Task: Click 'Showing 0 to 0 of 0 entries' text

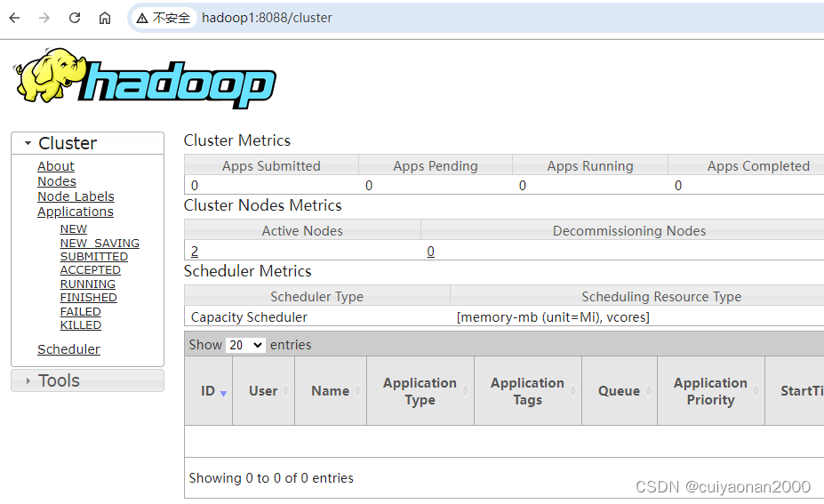Action: coord(271,478)
